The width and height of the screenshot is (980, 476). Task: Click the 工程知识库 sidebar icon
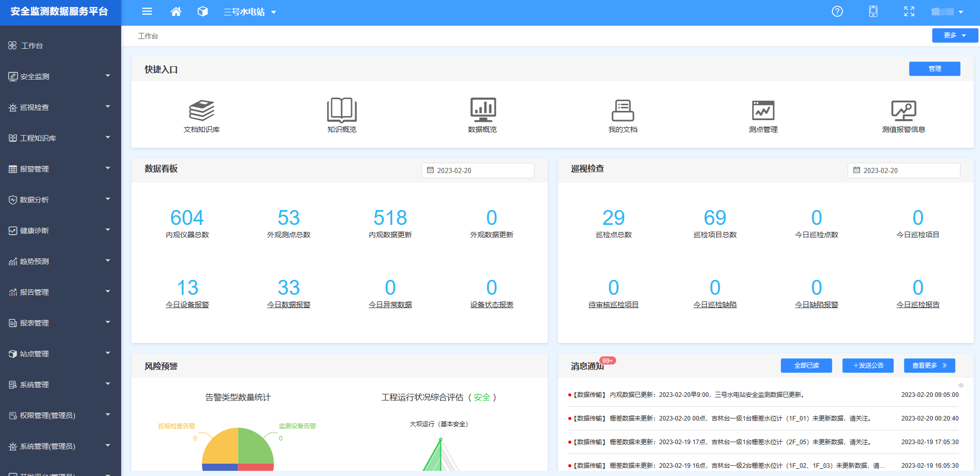tap(13, 138)
